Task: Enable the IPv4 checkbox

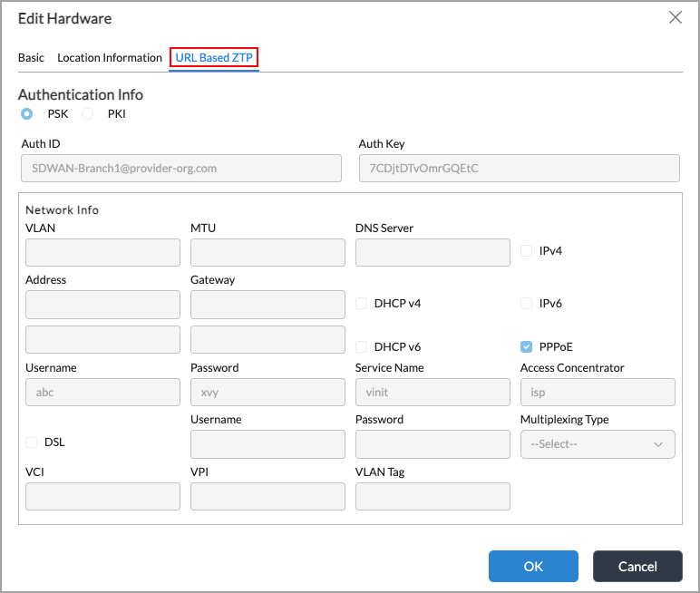Action: pyautogui.click(x=527, y=250)
